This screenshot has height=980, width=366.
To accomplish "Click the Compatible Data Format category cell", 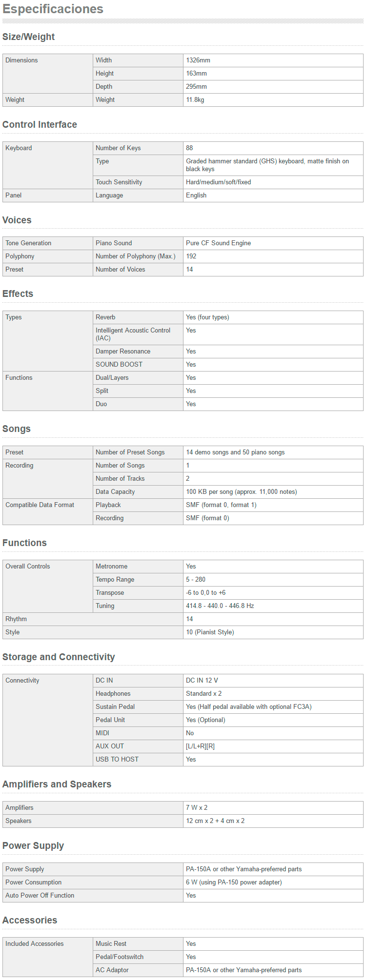I will (48, 512).
